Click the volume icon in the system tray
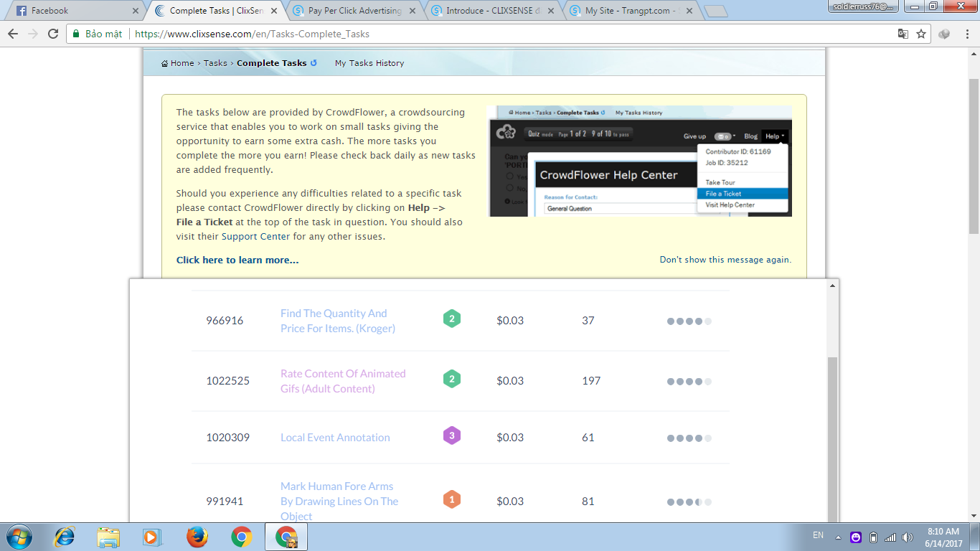This screenshot has height=551, width=980. click(x=908, y=537)
